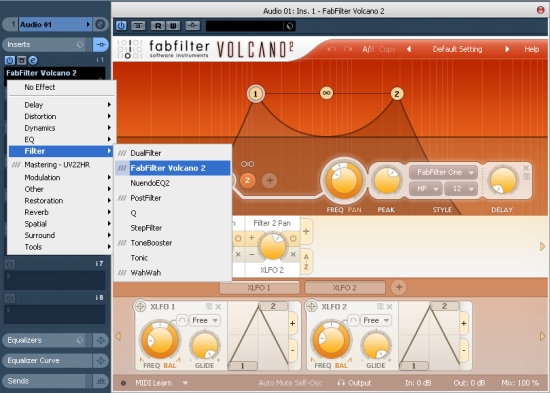Select filter node 1 in display
This screenshot has height=393, width=550.
pos(256,94)
